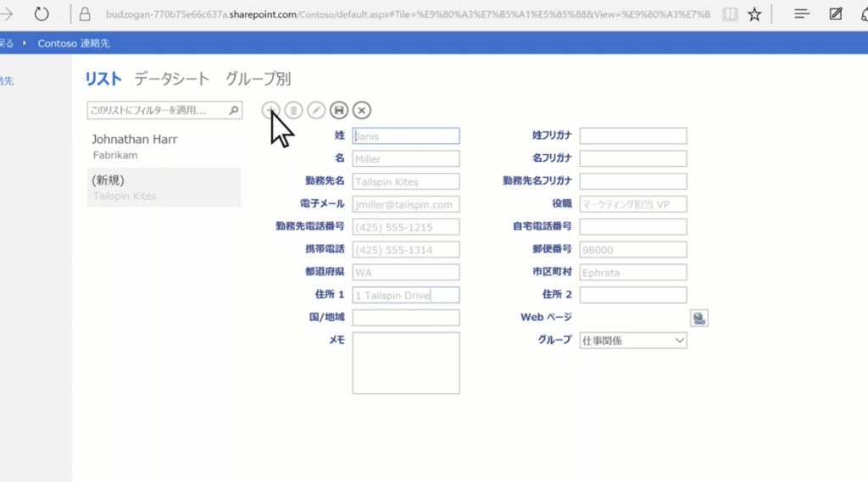Click the 勤務先名 field
This screenshot has width=868, height=482.
coord(406,181)
